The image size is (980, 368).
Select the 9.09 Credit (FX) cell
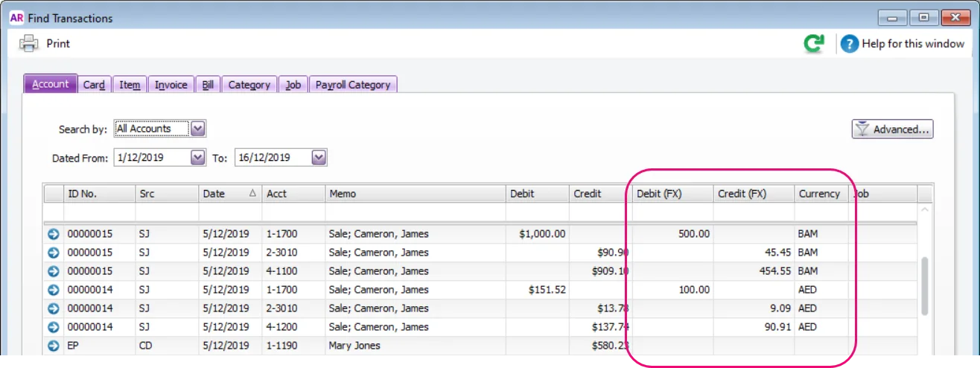754,308
